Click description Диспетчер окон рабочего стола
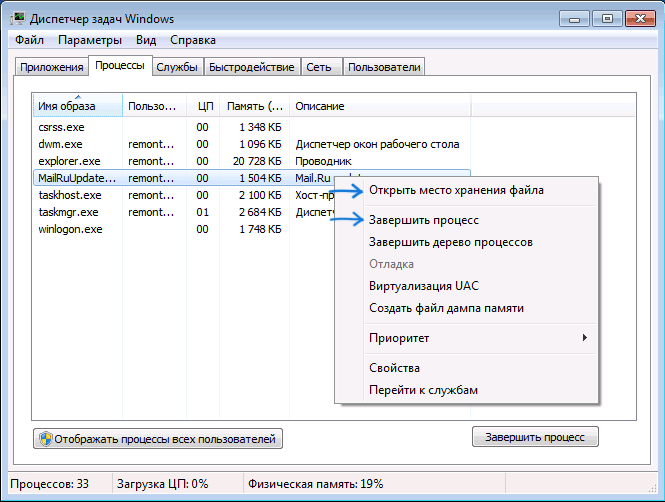 tap(377, 144)
